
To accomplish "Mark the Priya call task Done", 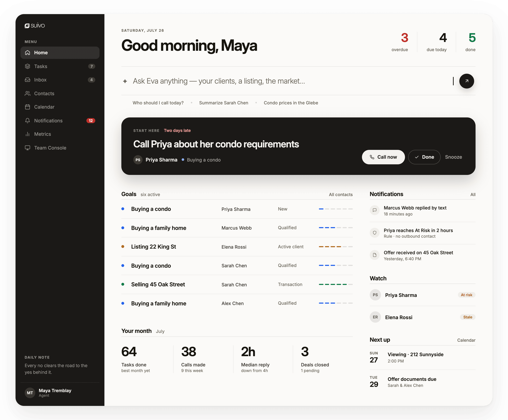I will click(424, 157).
